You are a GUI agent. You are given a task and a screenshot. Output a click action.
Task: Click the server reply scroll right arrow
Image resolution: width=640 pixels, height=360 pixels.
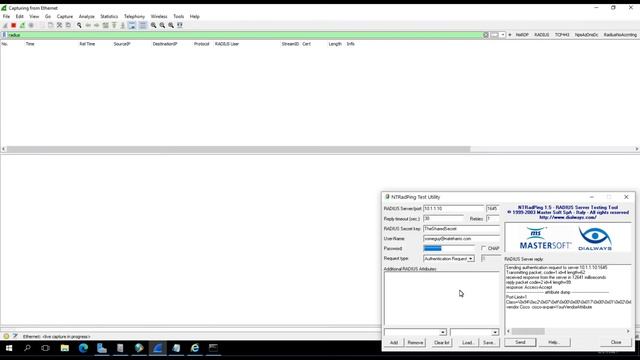pyautogui.click(x=628, y=331)
